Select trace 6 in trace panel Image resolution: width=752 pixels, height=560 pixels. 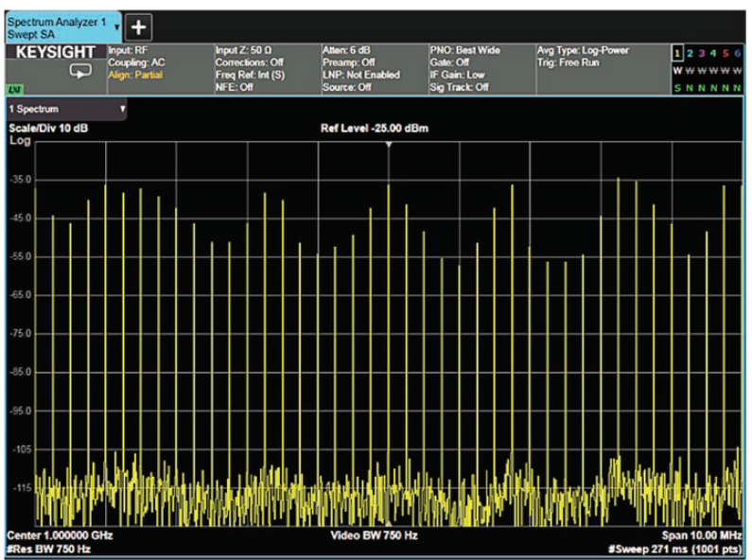tap(737, 54)
